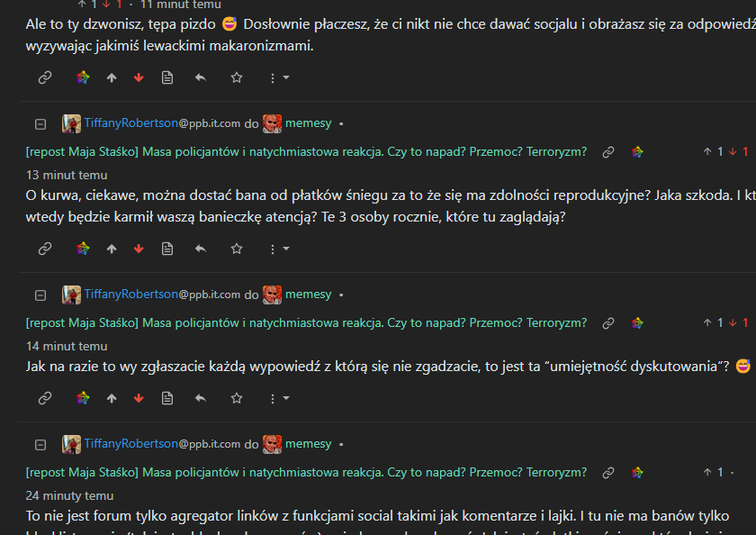756x535 pixels.
Task: Star the top 'tępa pizdo' comment
Action: click(236, 77)
